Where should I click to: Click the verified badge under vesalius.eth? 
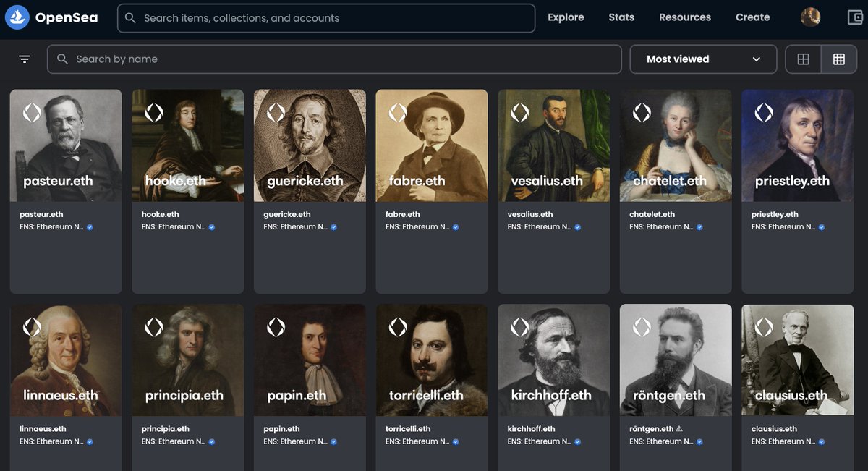click(578, 227)
